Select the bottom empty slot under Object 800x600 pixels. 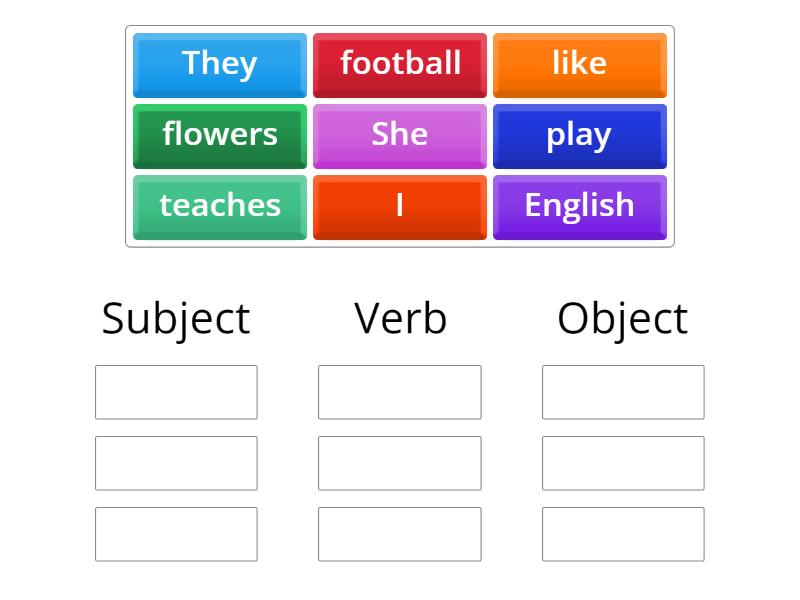click(622, 533)
